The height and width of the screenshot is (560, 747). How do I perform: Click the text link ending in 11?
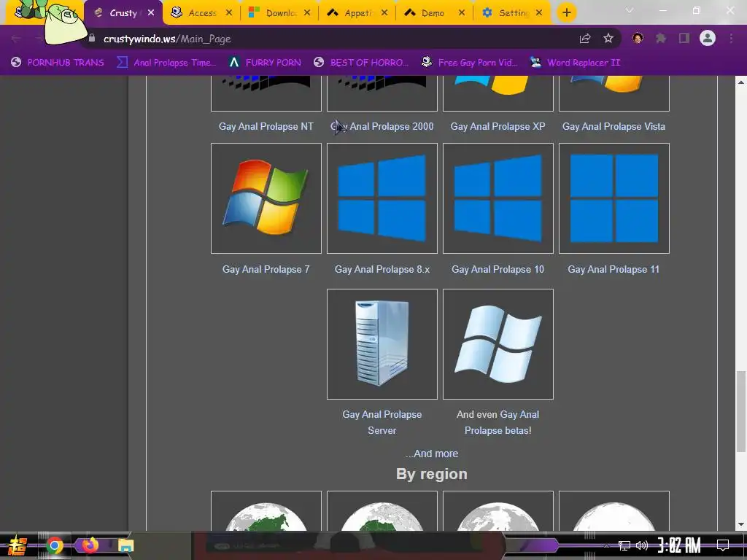(x=614, y=270)
